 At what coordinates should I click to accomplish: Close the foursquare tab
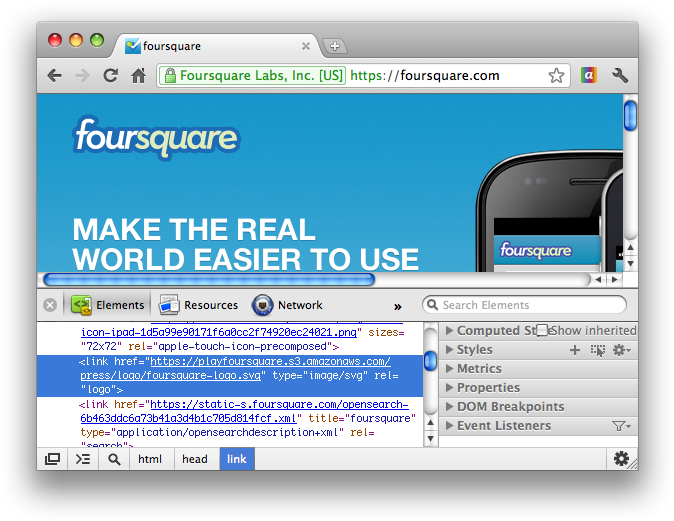[306, 46]
